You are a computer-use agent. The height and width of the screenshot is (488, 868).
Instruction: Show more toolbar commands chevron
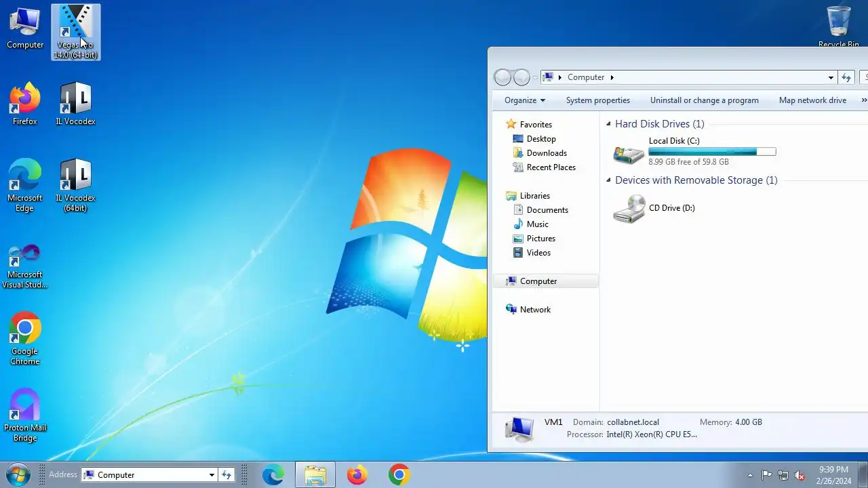pyautogui.click(x=864, y=100)
